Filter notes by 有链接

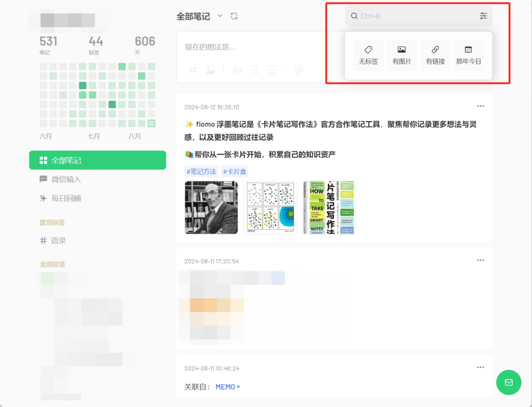click(x=435, y=55)
